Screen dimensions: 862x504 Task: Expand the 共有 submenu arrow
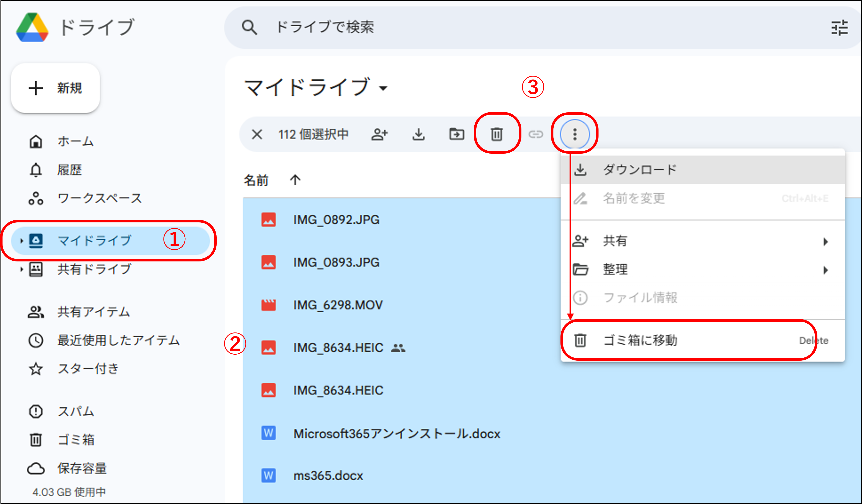(x=826, y=242)
